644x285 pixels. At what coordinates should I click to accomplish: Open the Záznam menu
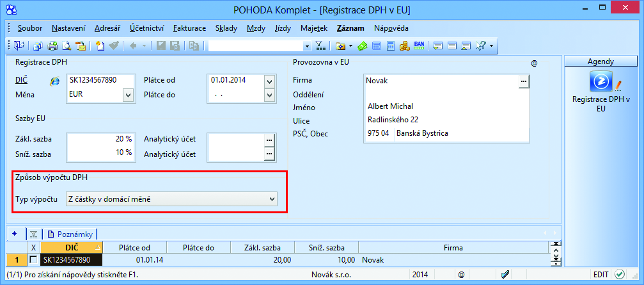coord(350,28)
